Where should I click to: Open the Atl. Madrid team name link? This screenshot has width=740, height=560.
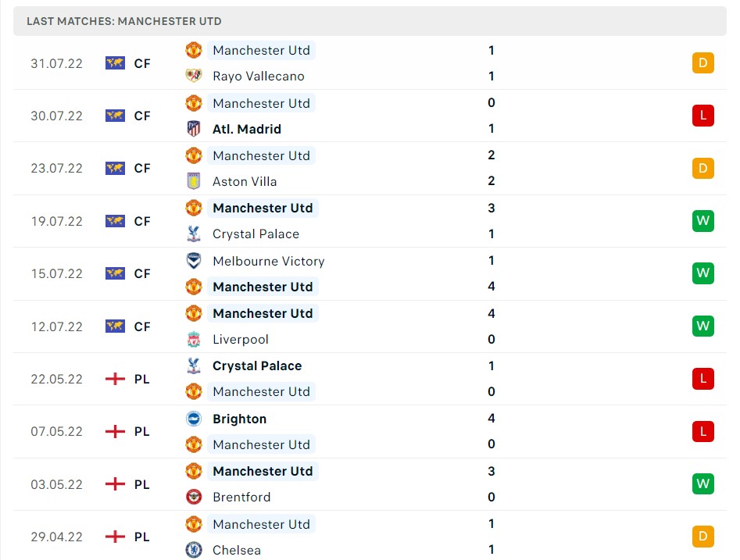(246, 129)
